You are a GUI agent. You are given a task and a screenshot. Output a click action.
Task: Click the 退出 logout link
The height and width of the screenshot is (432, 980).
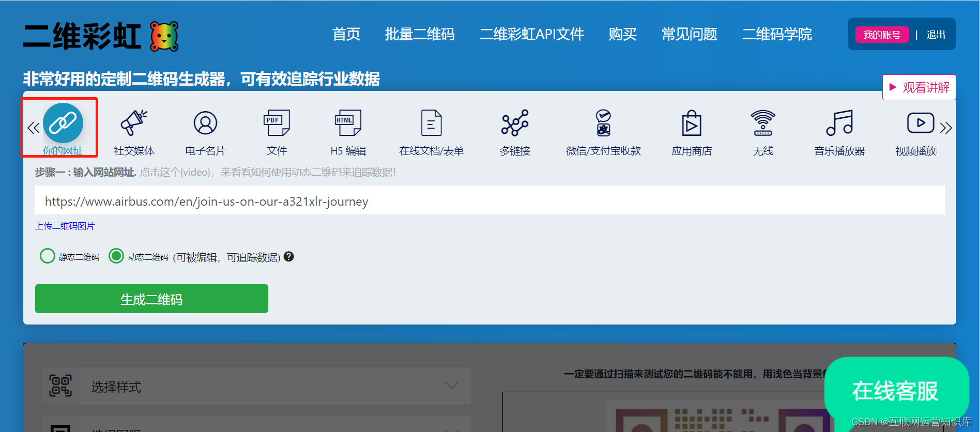936,35
